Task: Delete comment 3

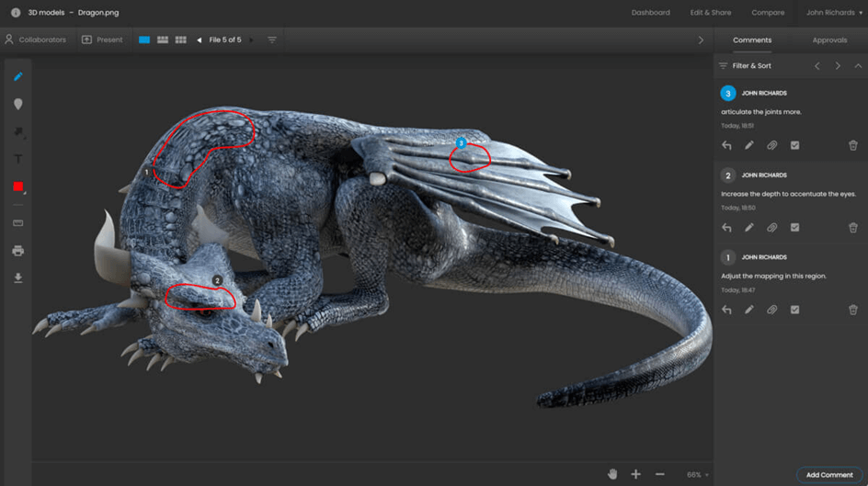Action: pyautogui.click(x=853, y=145)
